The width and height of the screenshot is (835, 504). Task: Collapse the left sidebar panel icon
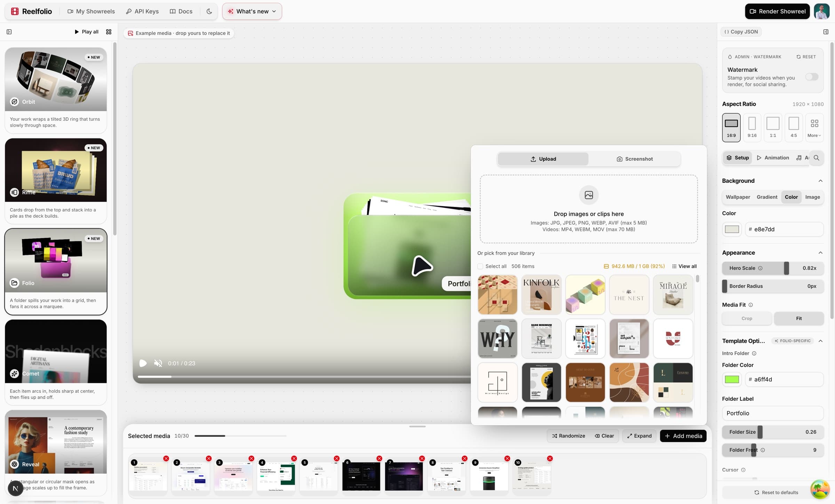click(x=9, y=32)
